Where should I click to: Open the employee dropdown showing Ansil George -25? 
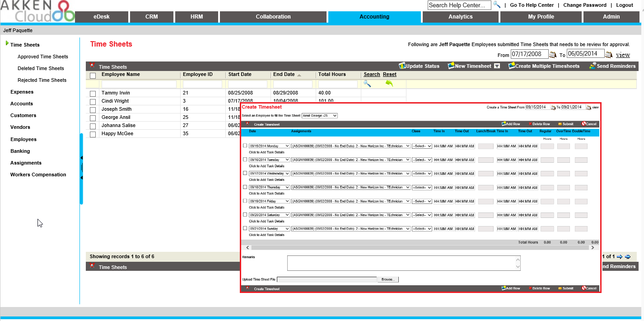tap(320, 116)
